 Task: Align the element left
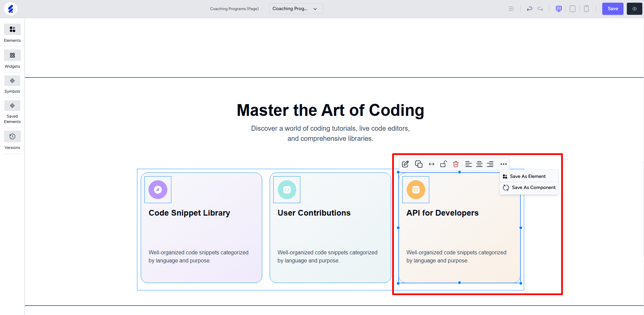tap(468, 164)
